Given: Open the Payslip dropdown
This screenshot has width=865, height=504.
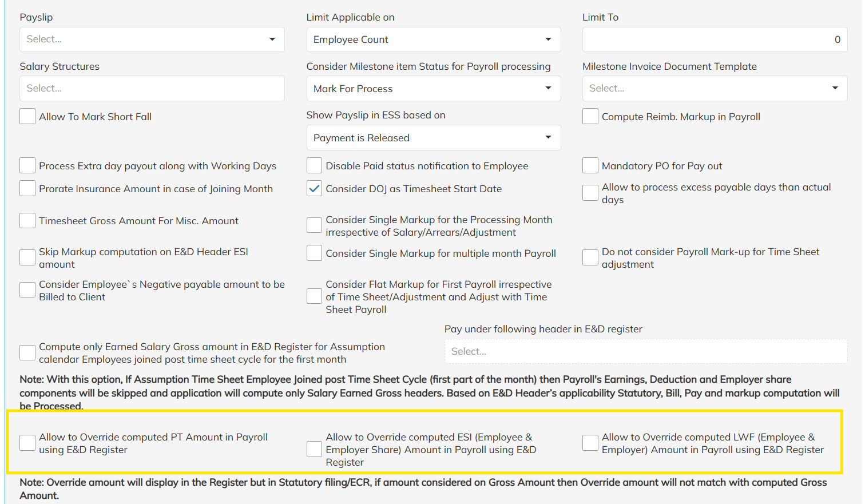Looking at the screenshot, I should (152, 39).
